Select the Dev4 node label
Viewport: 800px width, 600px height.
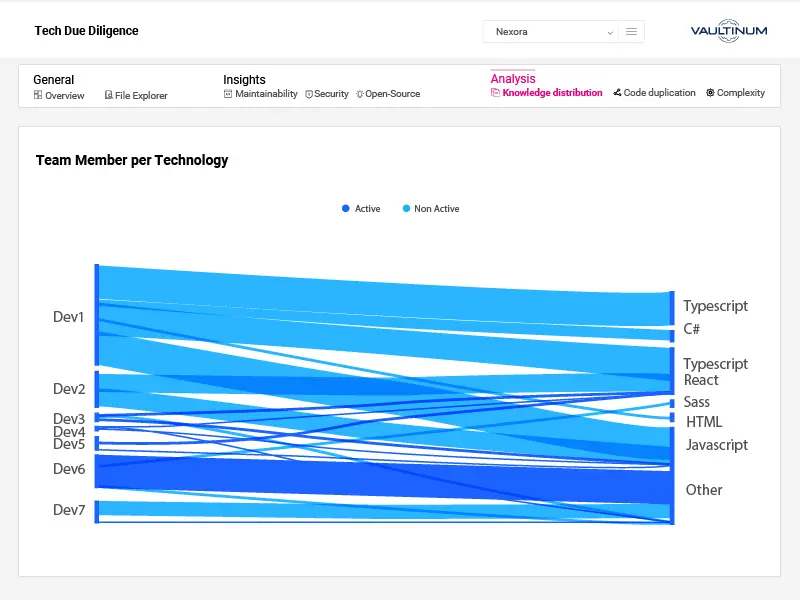click(x=69, y=432)
